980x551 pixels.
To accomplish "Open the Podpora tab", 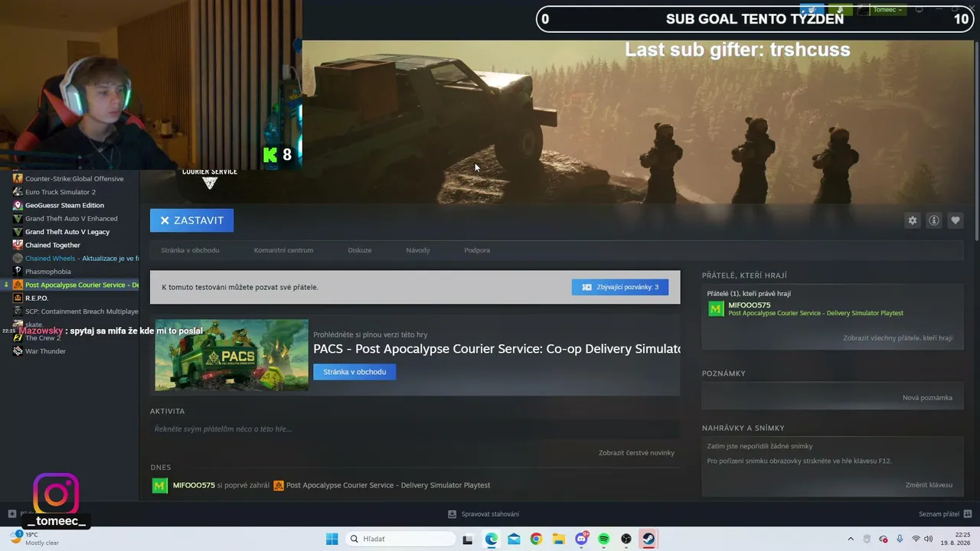I will click(x=477, y=250).
